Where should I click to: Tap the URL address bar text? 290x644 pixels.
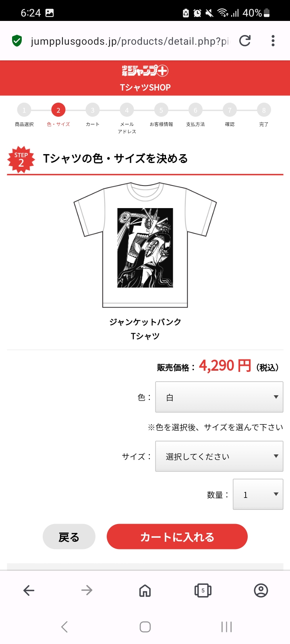point(130,41)
